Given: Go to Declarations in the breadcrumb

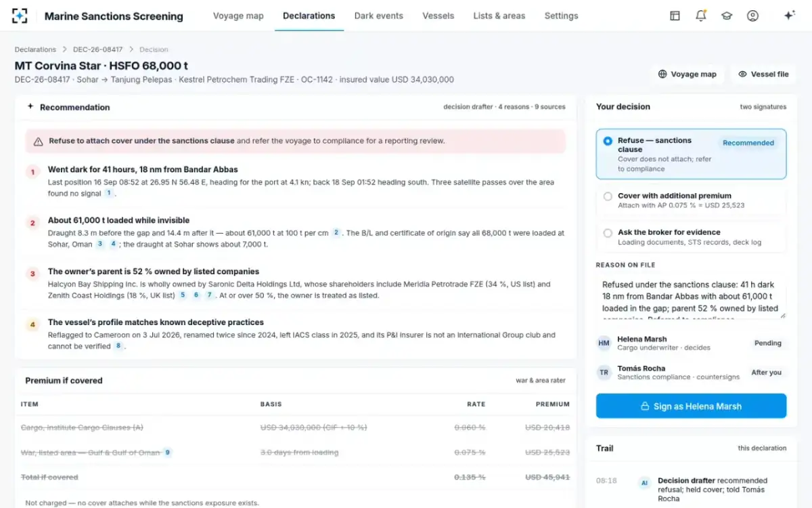Looking at the screenshot, I should (35, 49).
